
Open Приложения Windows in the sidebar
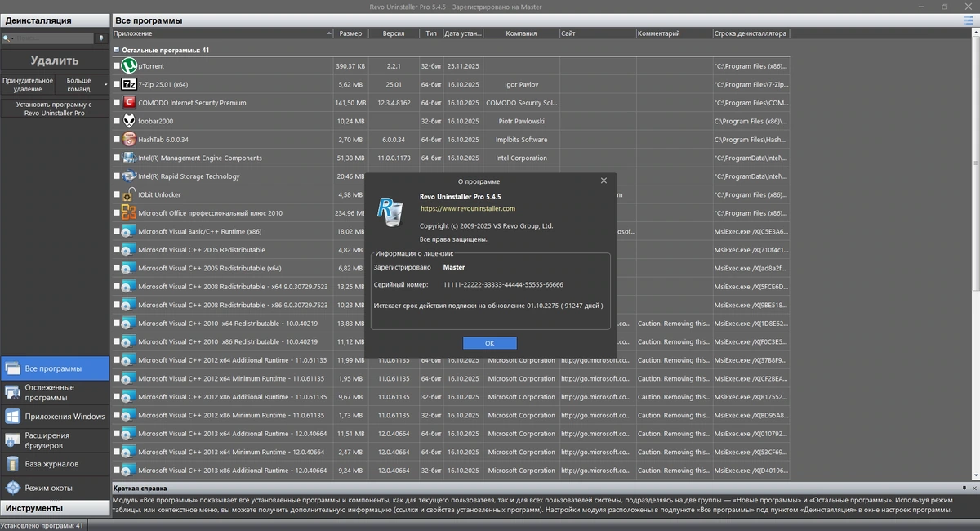[55, 417]
